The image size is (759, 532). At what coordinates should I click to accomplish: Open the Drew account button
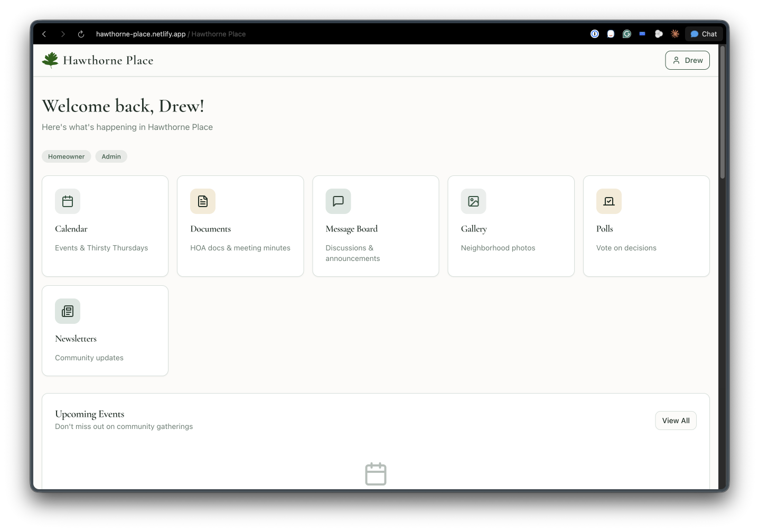coord(687,60)
